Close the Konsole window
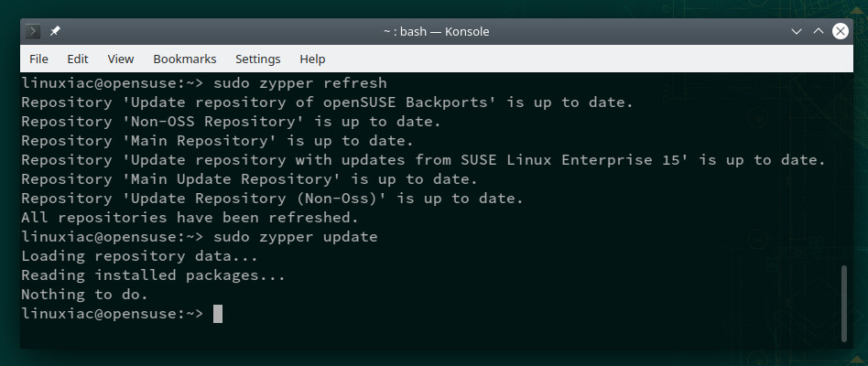 tap(841, 31)
